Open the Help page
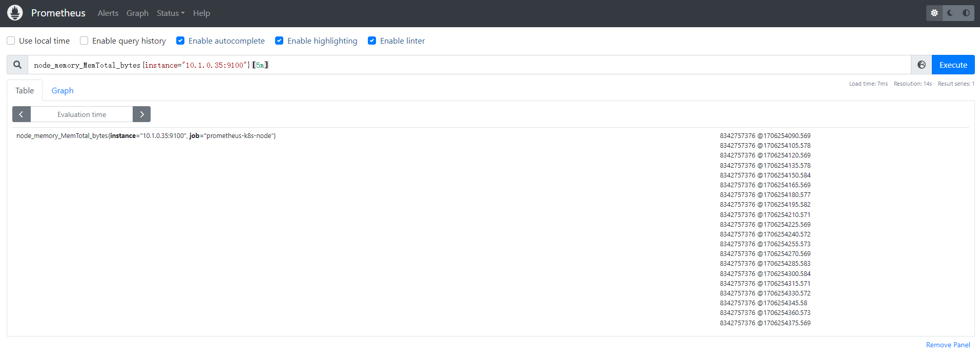The image size is (980, 356). (x=201, y=13)
